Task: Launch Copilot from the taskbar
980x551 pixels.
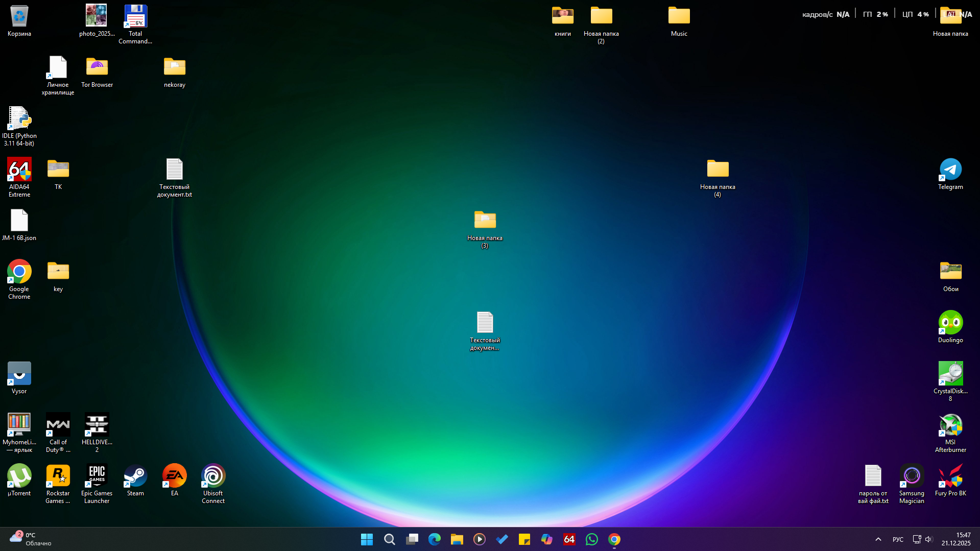Action: pyautogui.click(x=546, y=539)
